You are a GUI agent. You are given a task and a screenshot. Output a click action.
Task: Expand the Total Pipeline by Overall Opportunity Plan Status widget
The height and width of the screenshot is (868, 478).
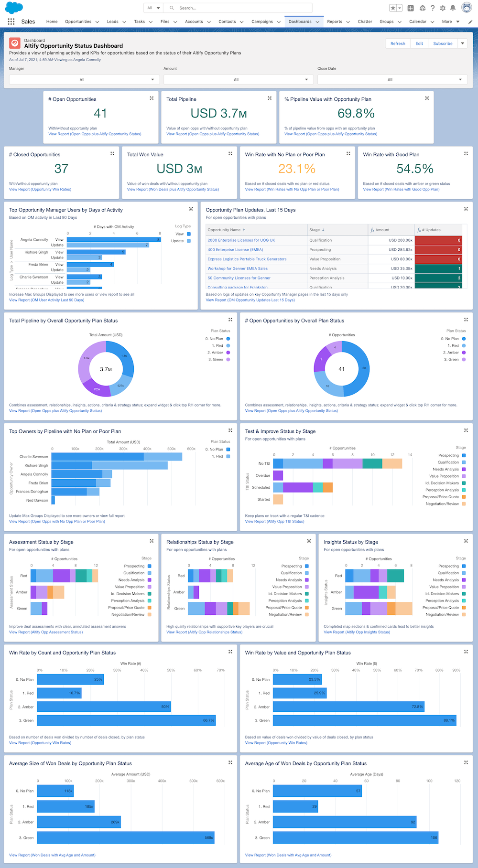[230, 320]
